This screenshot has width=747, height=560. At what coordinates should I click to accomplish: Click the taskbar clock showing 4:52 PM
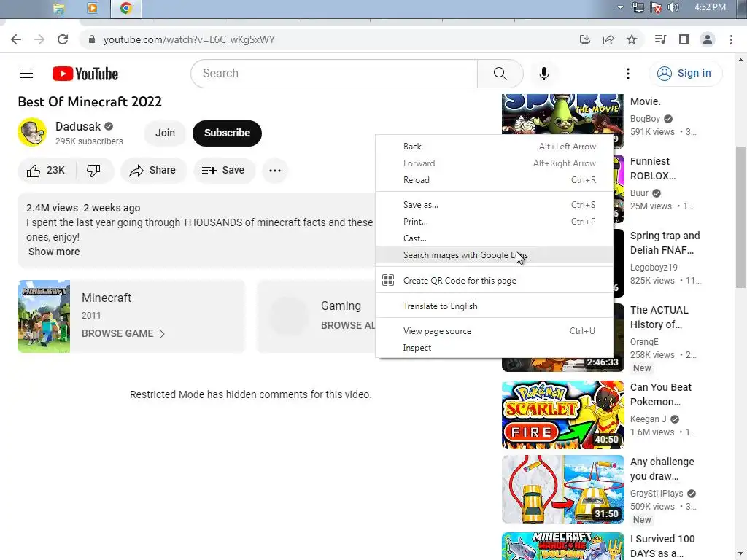[710, 7]
